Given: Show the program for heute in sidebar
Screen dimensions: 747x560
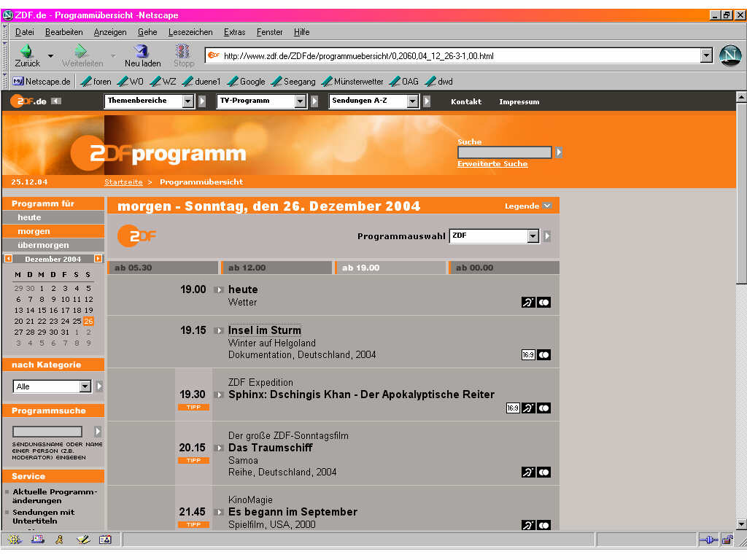Looking at the screenshot, I should [53, 217].
